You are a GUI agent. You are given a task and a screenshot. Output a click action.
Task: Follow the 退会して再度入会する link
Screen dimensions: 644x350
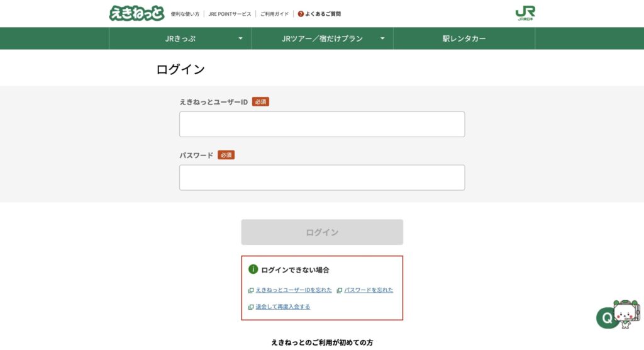coord(283,307)
